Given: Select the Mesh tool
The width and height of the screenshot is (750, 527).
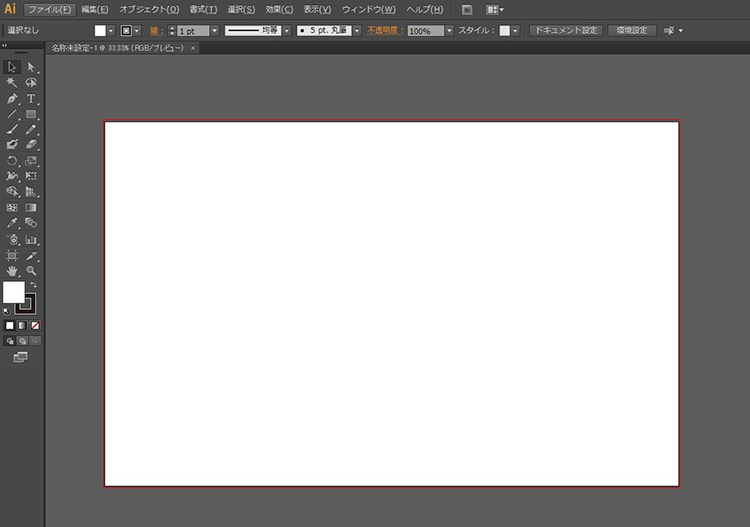Looking at the screenshot, I should point(12,208).
